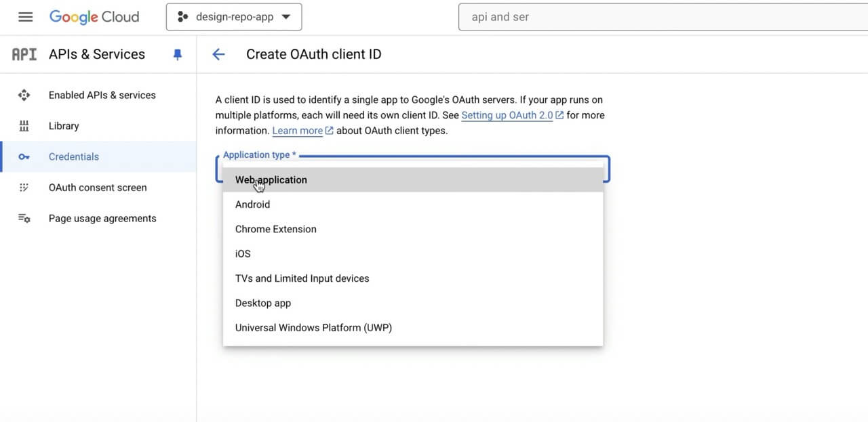Select Chrome Extension from the options

point(275,229)
